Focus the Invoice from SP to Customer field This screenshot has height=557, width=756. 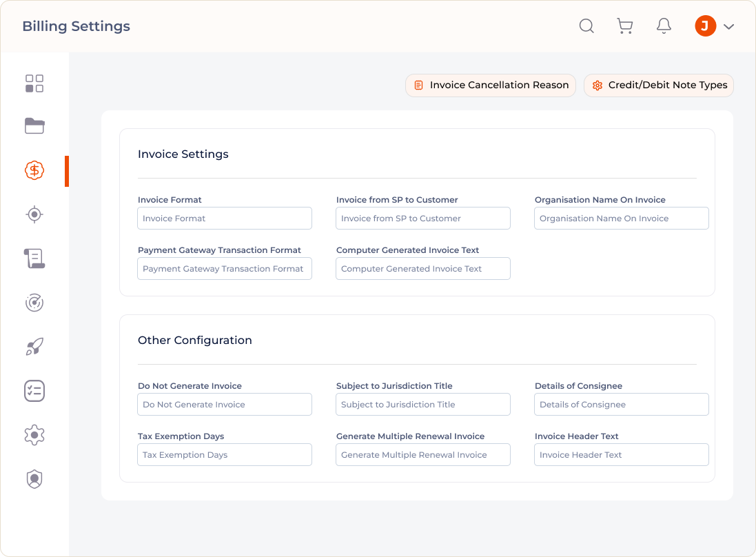click(423, 219)
